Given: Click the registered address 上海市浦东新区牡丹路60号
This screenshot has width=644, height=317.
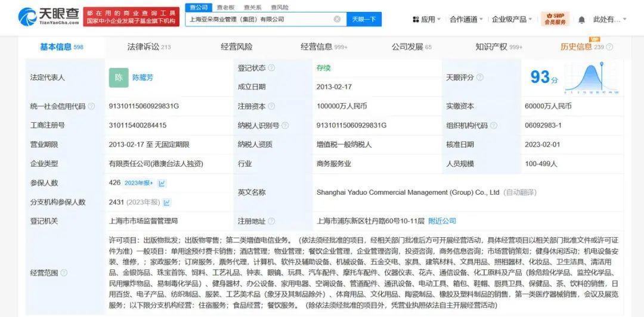Looking at the screenshot, I should coord(370,221).
